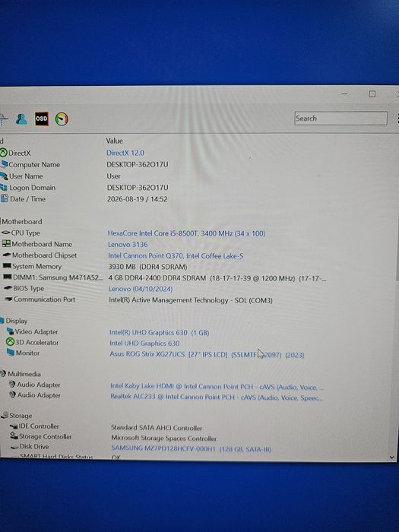The width and height of the screenshot is (399, 532).
Task: Click the Disk Drive row icon
Action: pos(14,447)
